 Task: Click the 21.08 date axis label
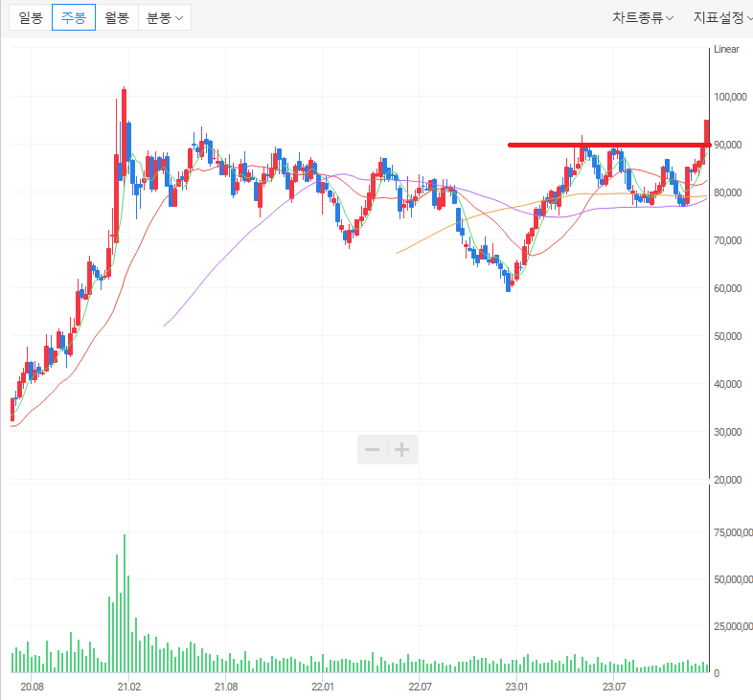click(226, 687)
